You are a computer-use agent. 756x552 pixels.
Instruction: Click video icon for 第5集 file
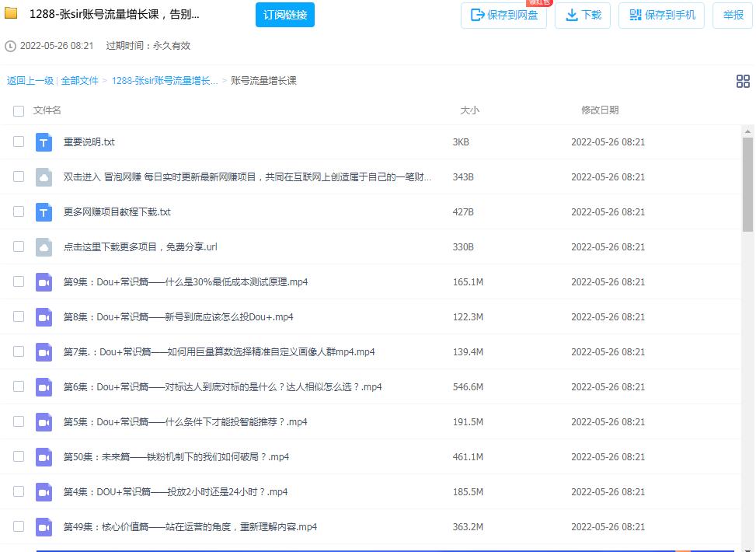[44, 422]
